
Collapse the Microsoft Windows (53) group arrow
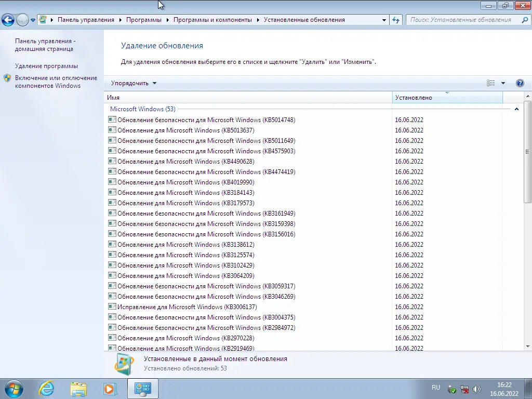tap(516, 109)
